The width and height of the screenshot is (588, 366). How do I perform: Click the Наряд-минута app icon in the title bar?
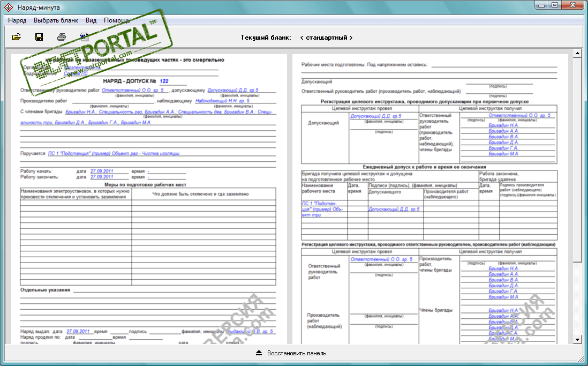click(x=9, y=7)
